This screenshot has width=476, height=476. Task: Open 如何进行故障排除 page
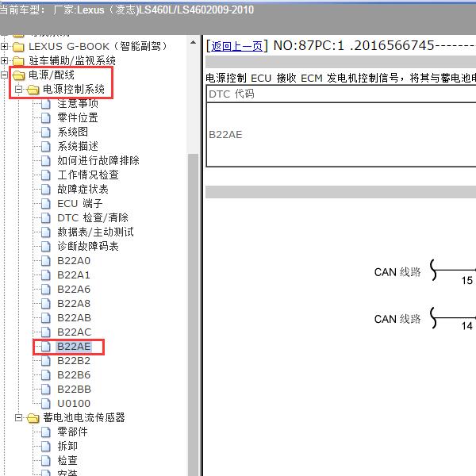point(98,160)
